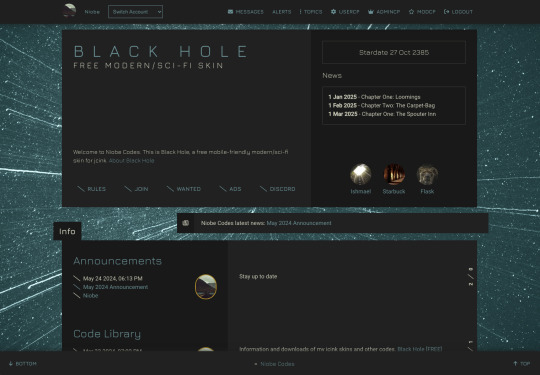540x375 pixels.
Task: Open Niobe Codes link in footer
Action: (x=277, y=364)
